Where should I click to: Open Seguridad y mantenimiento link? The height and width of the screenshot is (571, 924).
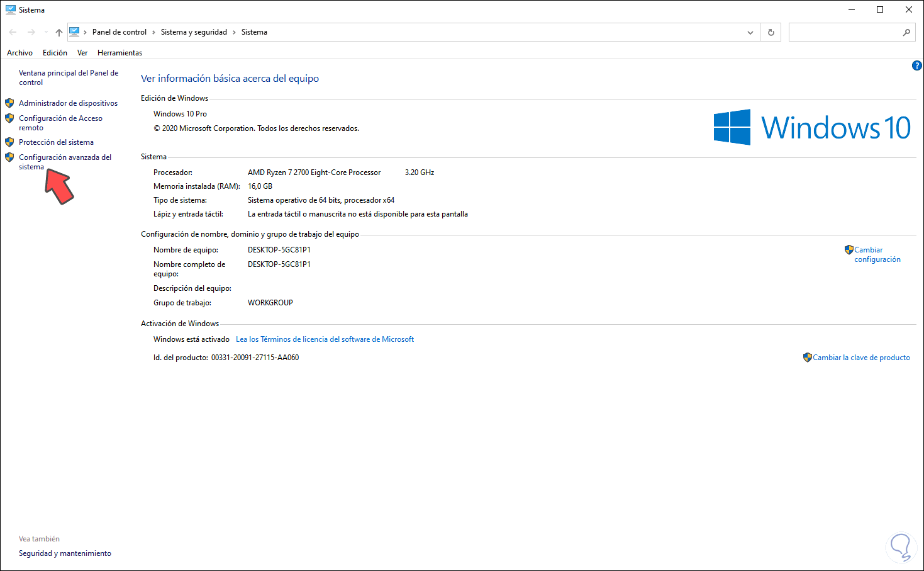click(x=65, y=553)
